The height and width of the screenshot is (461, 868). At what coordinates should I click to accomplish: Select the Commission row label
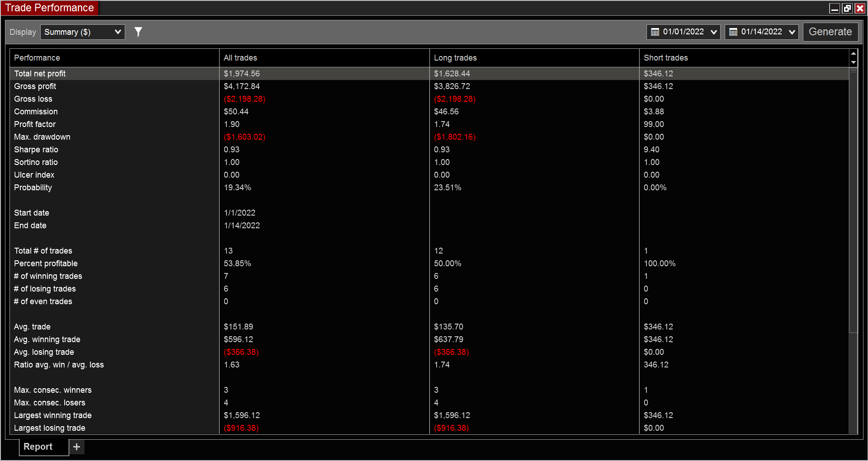click(36, 112)
